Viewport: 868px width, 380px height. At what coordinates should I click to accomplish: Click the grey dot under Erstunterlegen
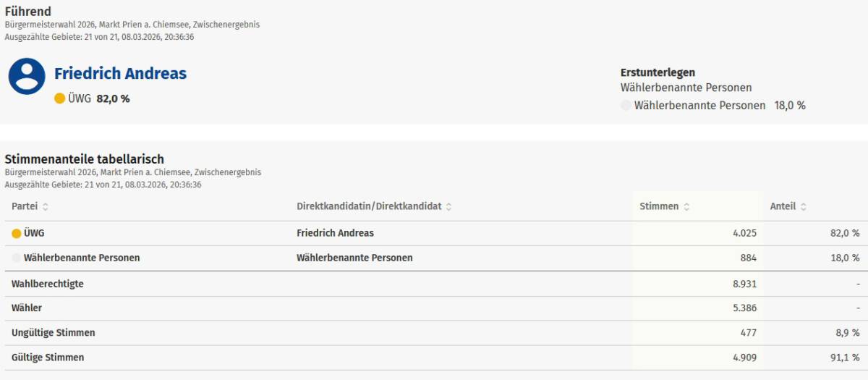[626, 106]
